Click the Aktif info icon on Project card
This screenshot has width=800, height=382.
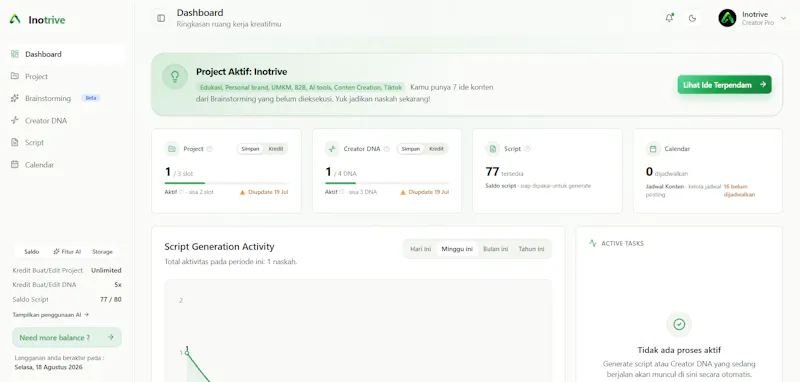coord(181,192)
